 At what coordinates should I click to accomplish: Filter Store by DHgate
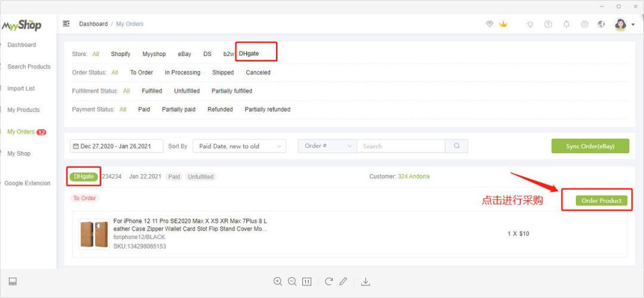(249, 54)
